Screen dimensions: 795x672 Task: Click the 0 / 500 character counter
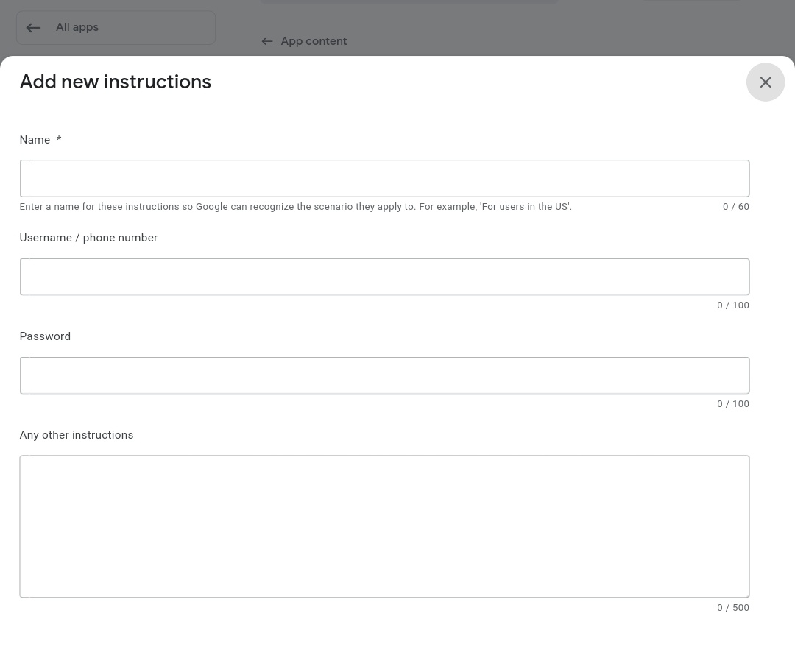[x=732, y=608]
